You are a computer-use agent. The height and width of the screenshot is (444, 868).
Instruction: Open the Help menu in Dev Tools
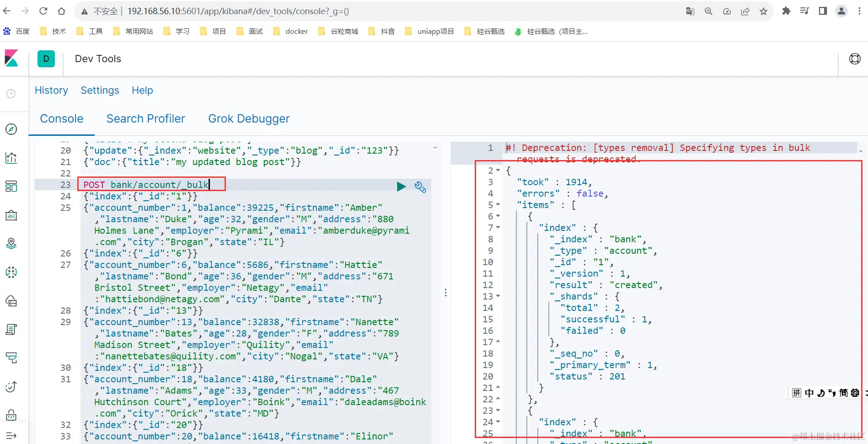[x=142, y=91]
